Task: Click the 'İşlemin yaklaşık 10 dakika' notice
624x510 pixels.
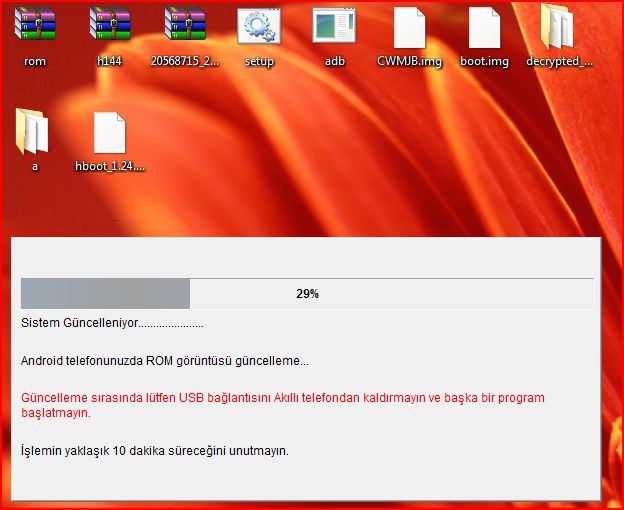Action: 155,451
